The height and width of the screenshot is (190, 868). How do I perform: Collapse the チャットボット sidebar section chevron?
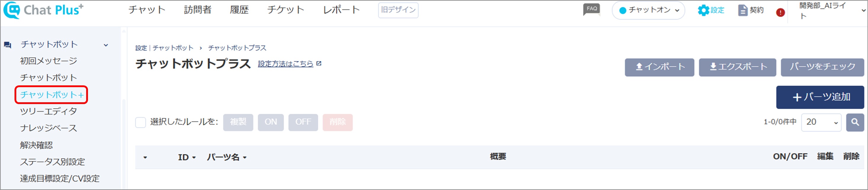click(x=106, y=45)
